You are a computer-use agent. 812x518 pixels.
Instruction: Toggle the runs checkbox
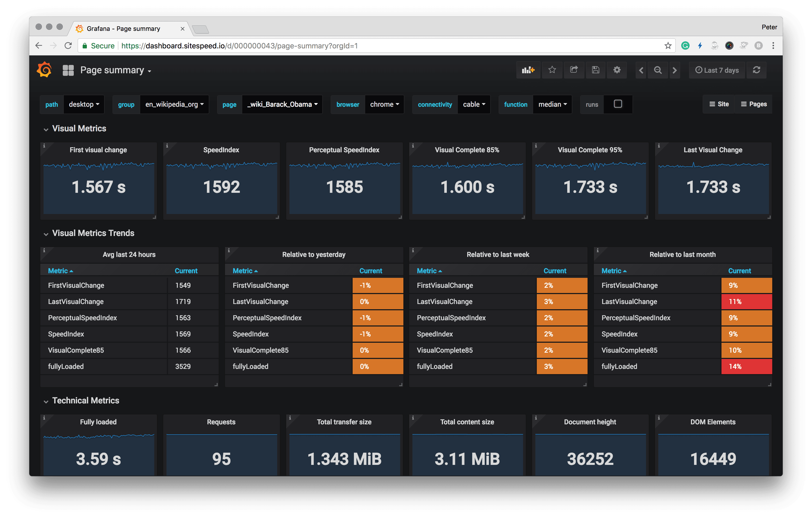click(618, 104)
